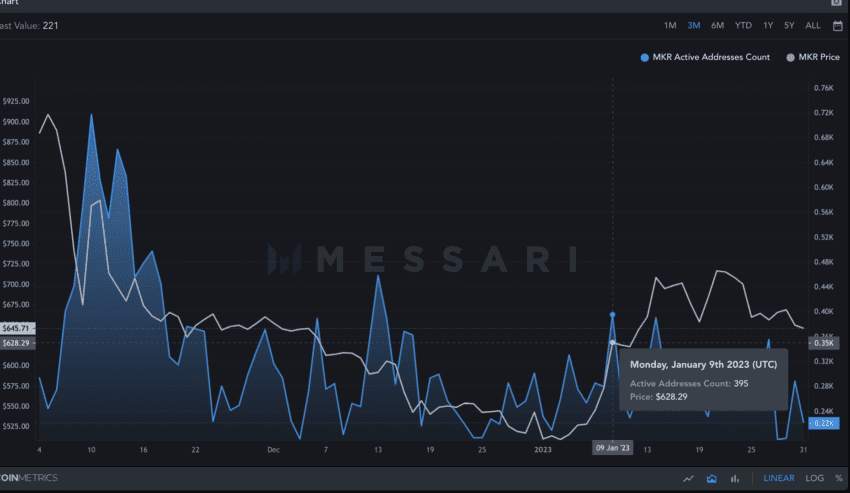Set chart scale to percent

(839, 478)
